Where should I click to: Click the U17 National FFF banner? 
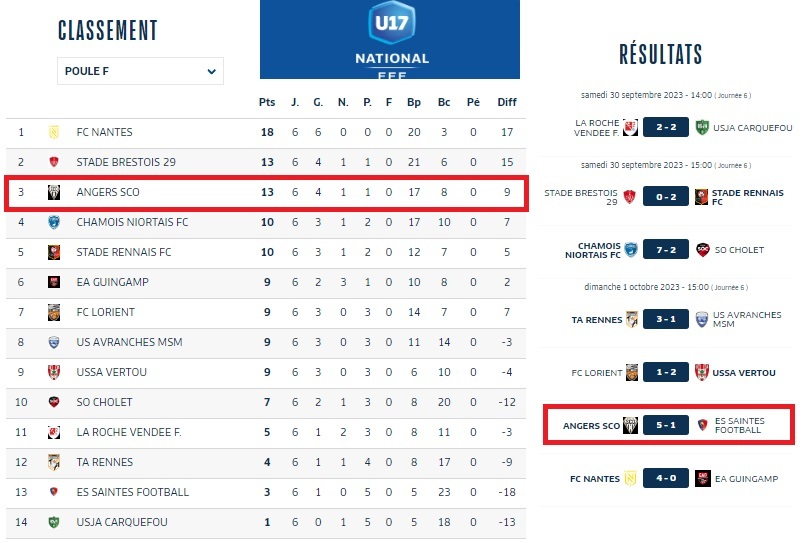pyautogui.click(x=390, y=39)
